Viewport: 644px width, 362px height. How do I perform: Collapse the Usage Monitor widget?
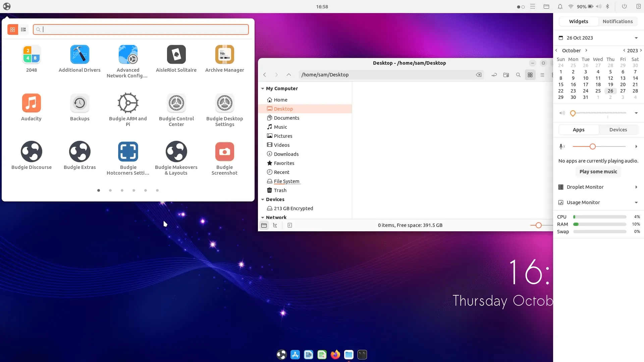(x=636, y=203)
